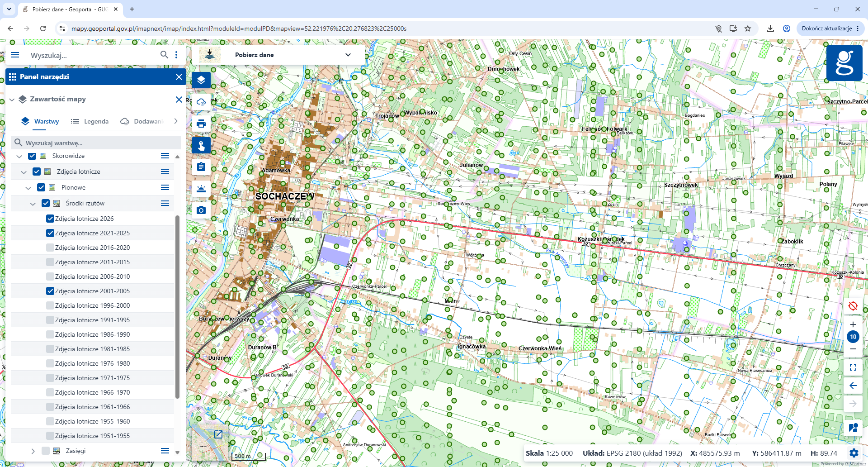Screen dimensions: 868x467
Task: Check the Zasięgi layer checkbox
Action: click(x=45, y=451)
